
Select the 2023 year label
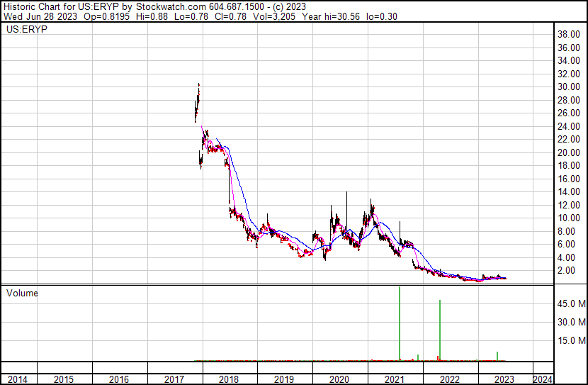click(504, 379)
